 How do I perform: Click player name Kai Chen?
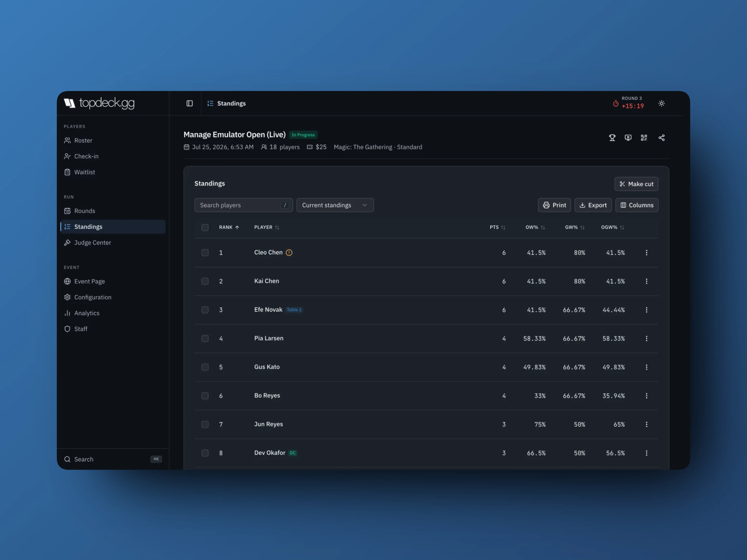(x=266, y=281)
